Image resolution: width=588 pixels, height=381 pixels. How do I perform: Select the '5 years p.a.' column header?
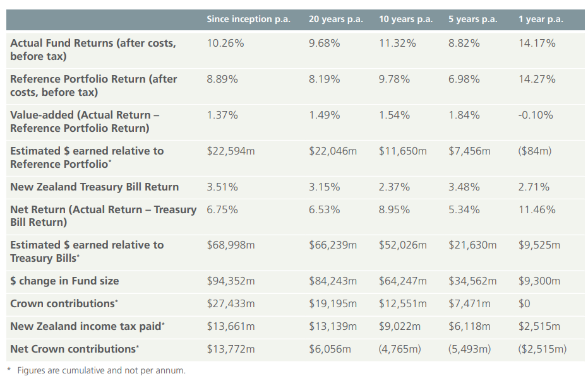[x=473, y=19]
